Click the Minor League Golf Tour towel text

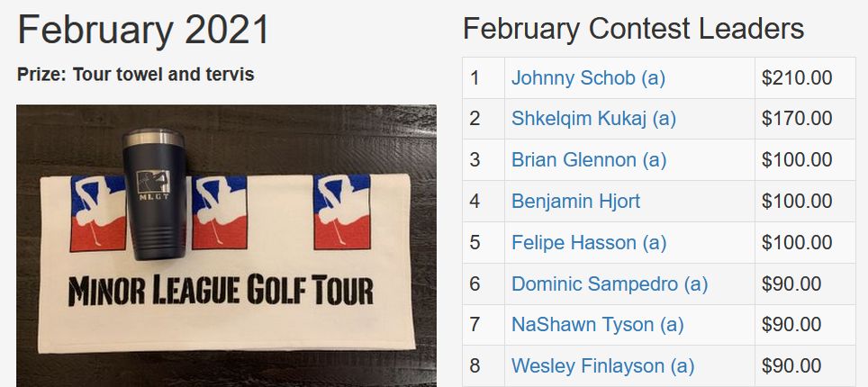[220, 292]
